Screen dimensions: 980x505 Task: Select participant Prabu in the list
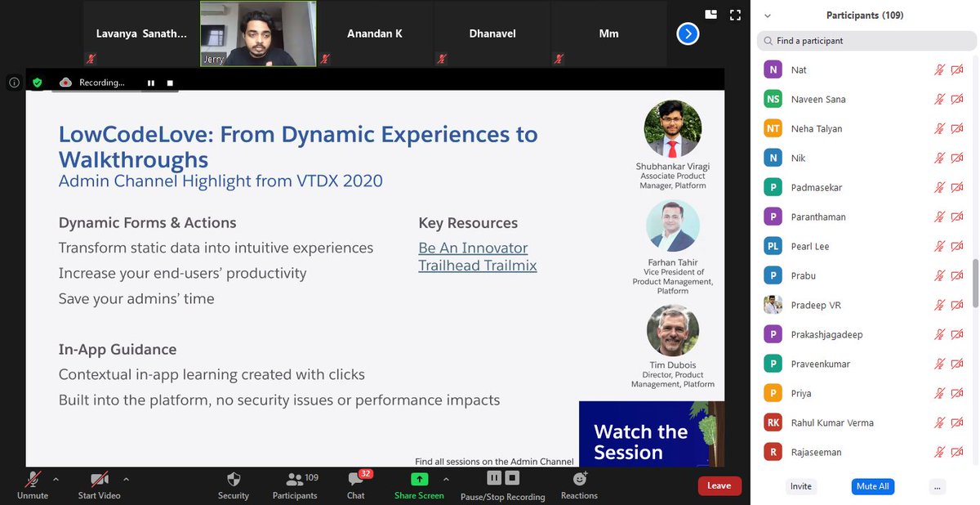pyautogui.click(x=864, y=275)
